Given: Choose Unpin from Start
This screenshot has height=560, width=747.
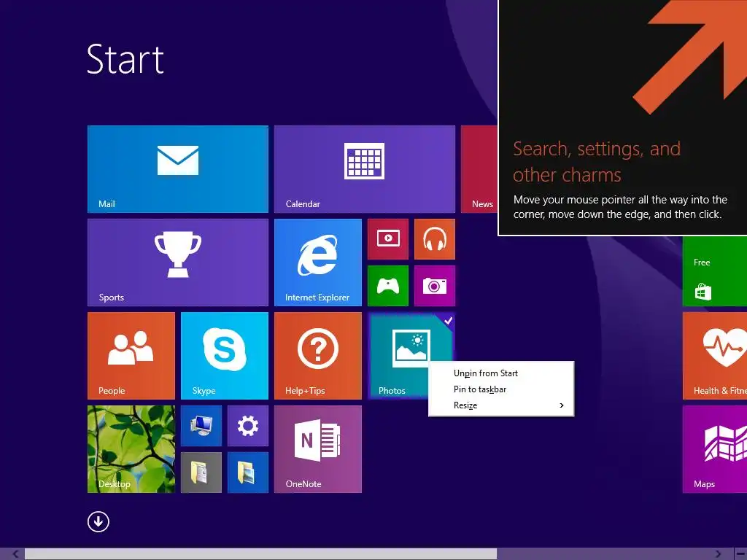Looking at the screenshot, I should 501,373.
